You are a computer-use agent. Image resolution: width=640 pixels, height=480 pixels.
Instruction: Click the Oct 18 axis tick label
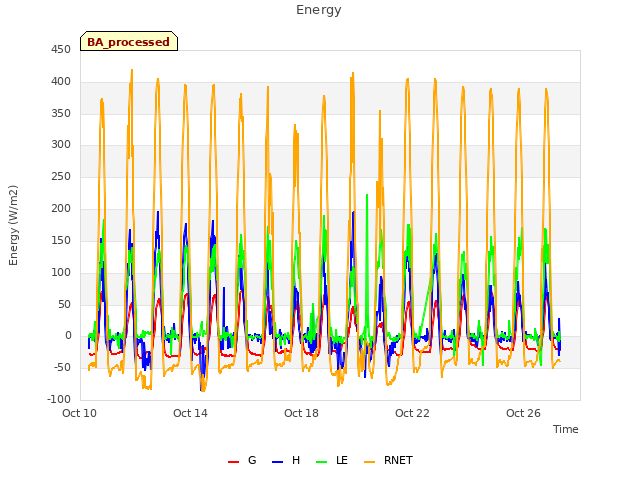301,413
